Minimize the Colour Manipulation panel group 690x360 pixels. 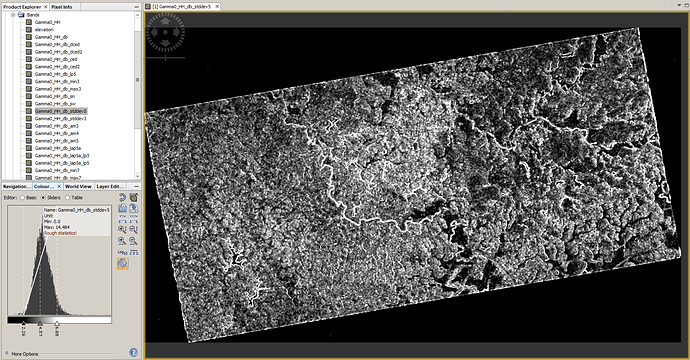(x=136, y=187)
